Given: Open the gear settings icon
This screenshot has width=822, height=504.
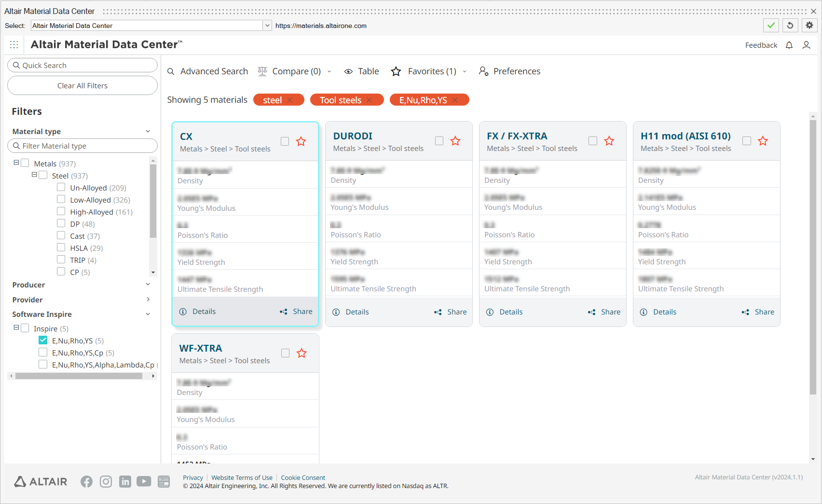Looking at the screenshot, I should pos(809,26).
